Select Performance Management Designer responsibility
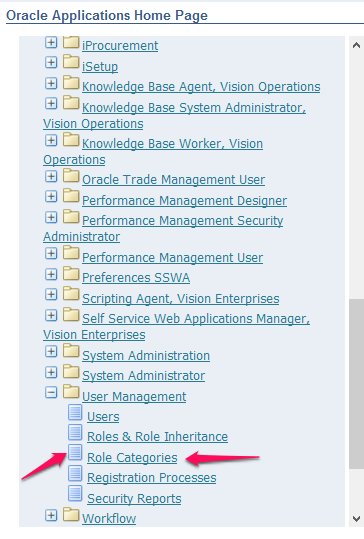The width and height of the screenshot is (364, 539). click(185, 200)
